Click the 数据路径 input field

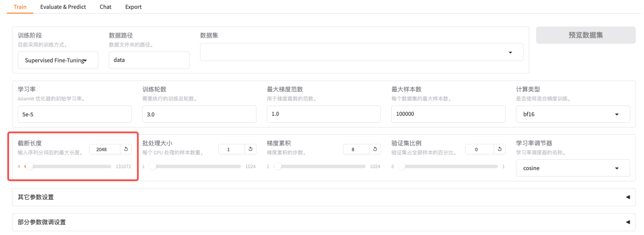tap(149, 60)
